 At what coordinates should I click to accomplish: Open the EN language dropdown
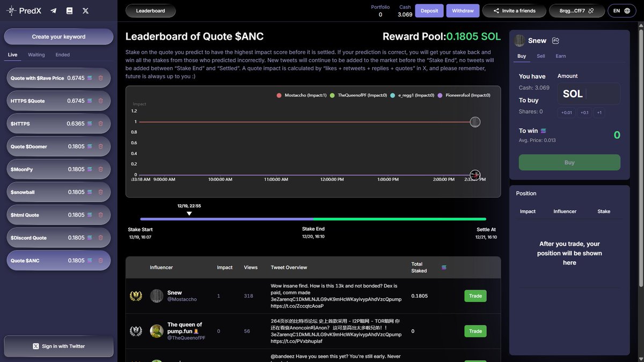tap(621, 11)
